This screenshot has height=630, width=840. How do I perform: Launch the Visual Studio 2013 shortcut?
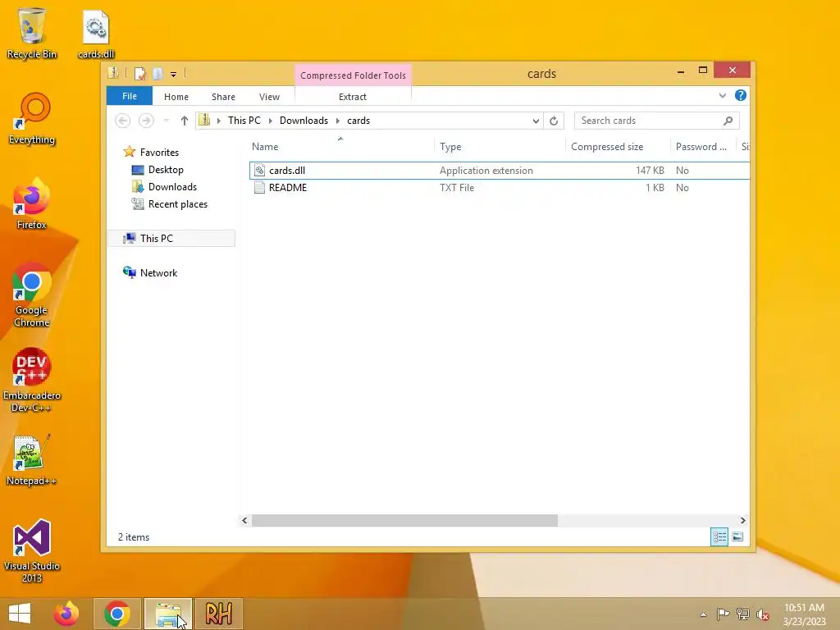[x=32, y=551]
